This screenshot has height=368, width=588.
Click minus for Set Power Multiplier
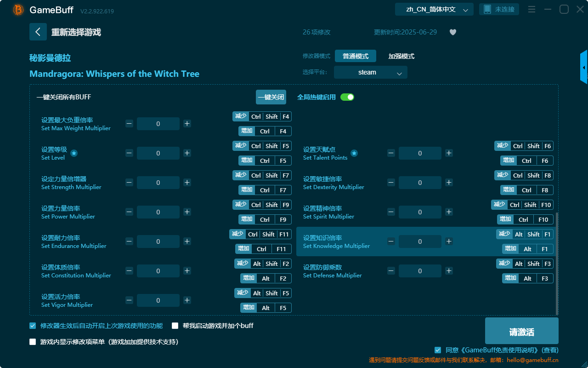[x=129, y=212]
